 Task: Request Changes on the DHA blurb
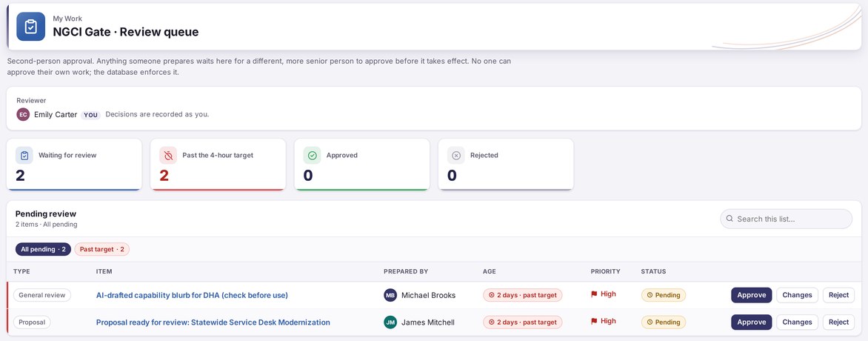pos(797,295)
